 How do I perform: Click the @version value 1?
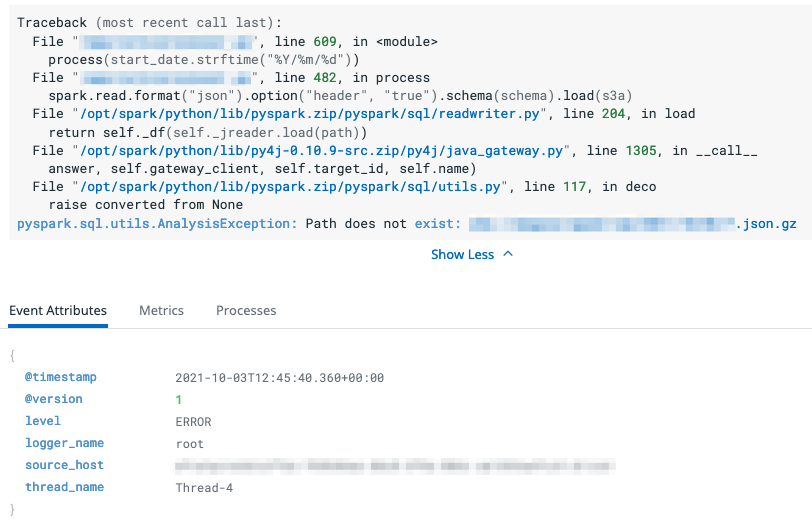point(179,400)
